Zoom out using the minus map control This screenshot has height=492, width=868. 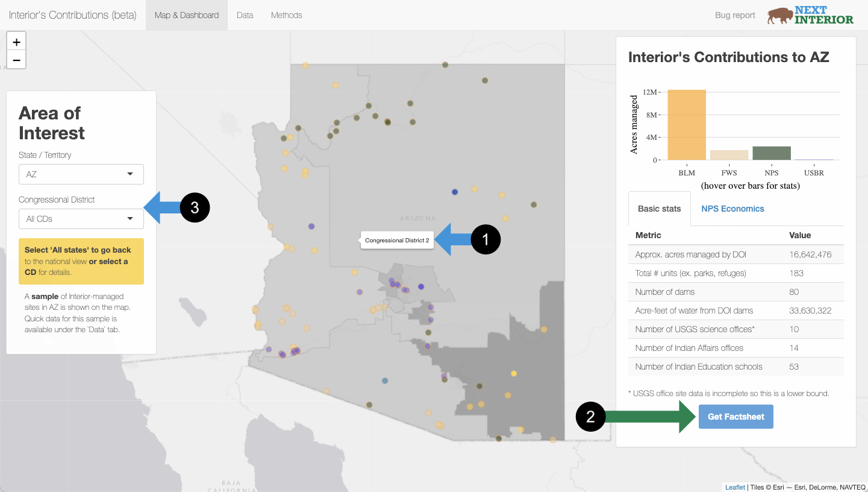tap(16, 60)
